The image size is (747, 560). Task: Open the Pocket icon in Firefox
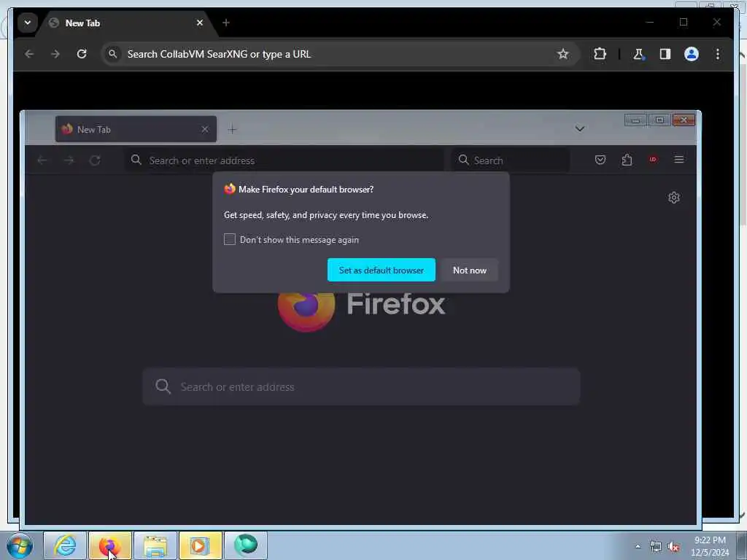tap(600, 160)
